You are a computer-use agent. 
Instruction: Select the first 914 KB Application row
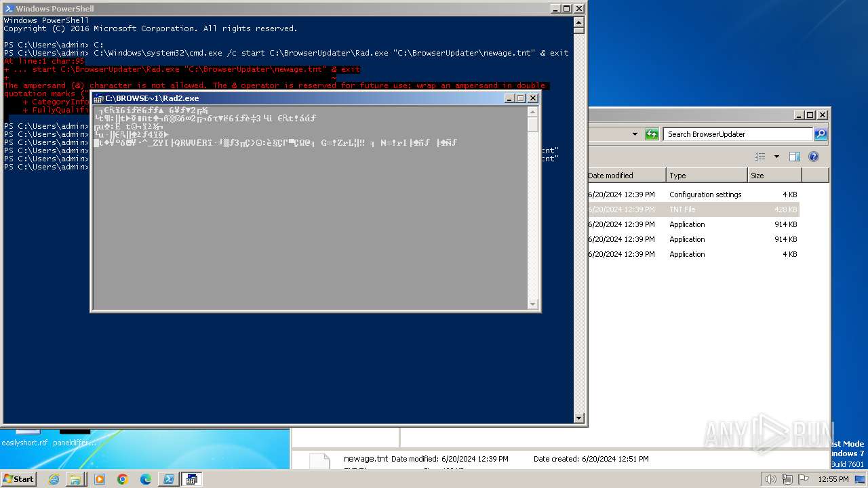point(693,224)
